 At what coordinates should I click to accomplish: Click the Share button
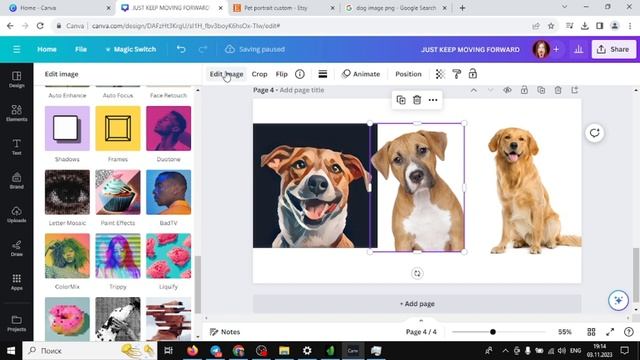613,49
